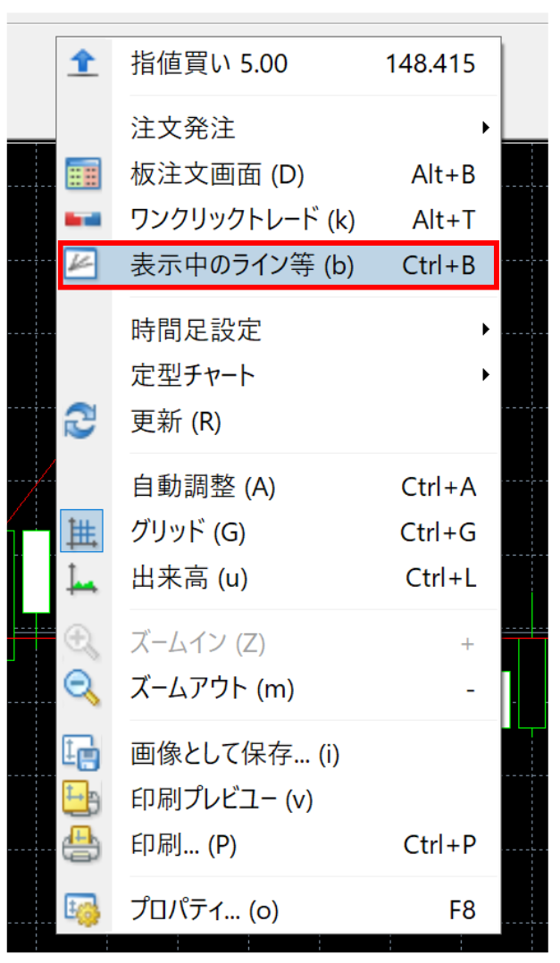Expand the 注文発注 submenu arrow

click(486, 128)
